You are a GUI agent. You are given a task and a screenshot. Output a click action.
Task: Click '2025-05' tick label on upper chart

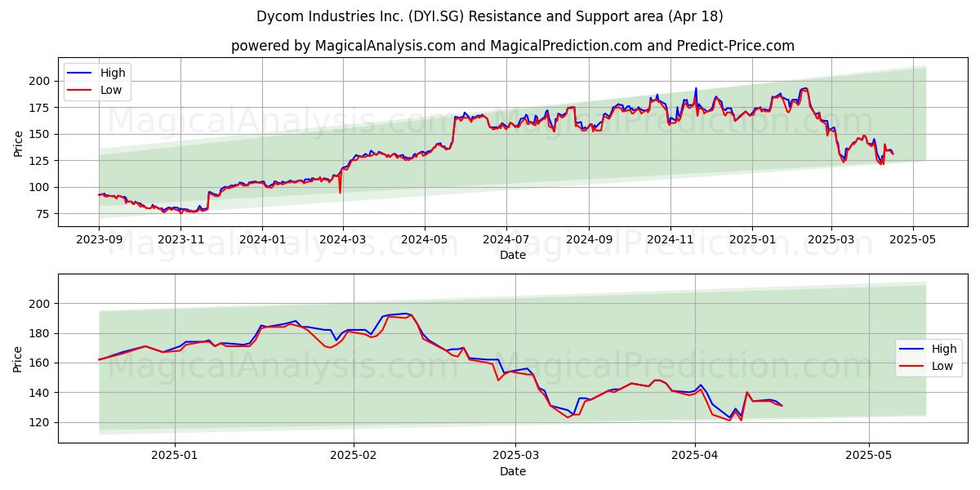pos(913,241)
